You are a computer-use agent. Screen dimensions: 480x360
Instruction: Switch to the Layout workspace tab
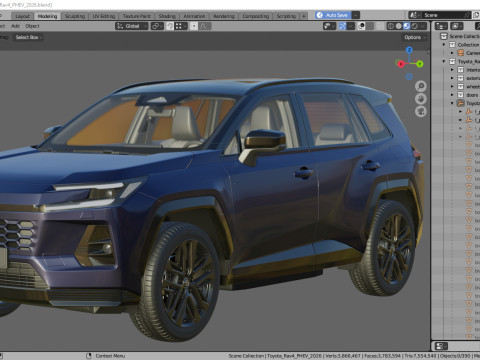[22, 16]
